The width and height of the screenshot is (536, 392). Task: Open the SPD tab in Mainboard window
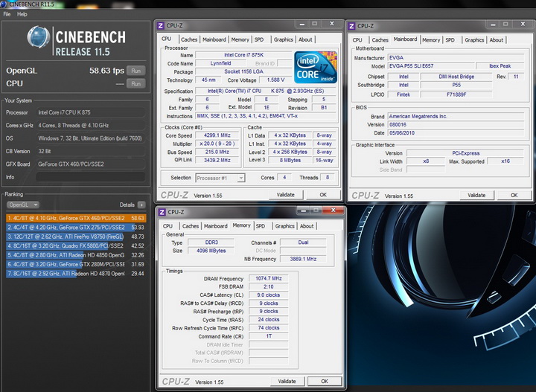click(x=451, y=39)
